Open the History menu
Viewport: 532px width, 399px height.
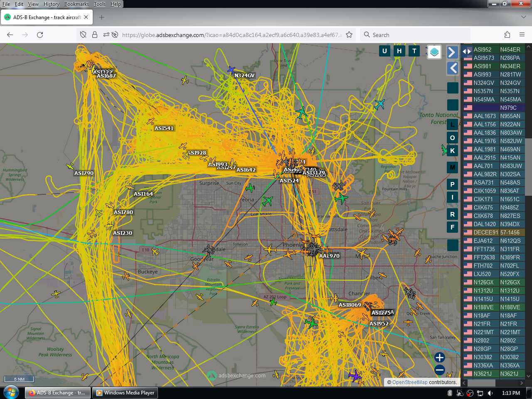52,4
